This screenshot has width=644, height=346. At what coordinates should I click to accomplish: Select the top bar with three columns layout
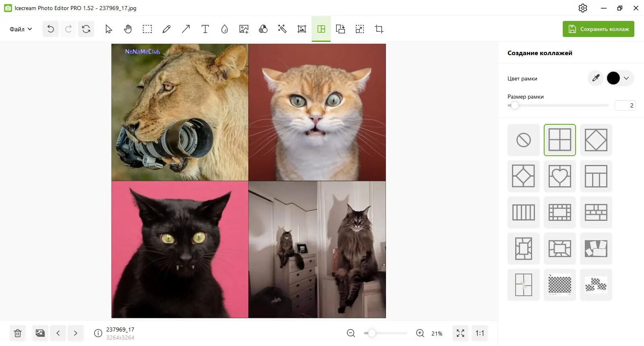(596, 176)
